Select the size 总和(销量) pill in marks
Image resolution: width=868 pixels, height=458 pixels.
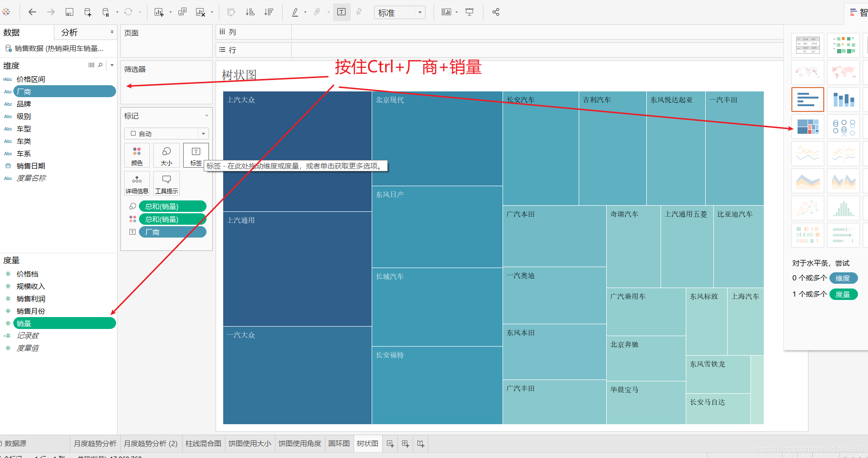tap(173, 206)
